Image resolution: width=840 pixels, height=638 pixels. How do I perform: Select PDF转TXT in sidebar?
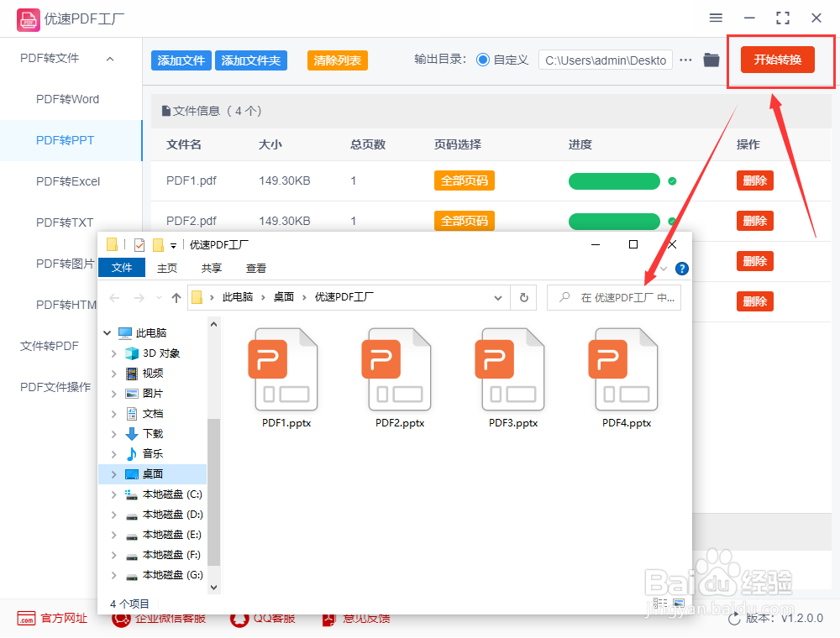(65, 222)
